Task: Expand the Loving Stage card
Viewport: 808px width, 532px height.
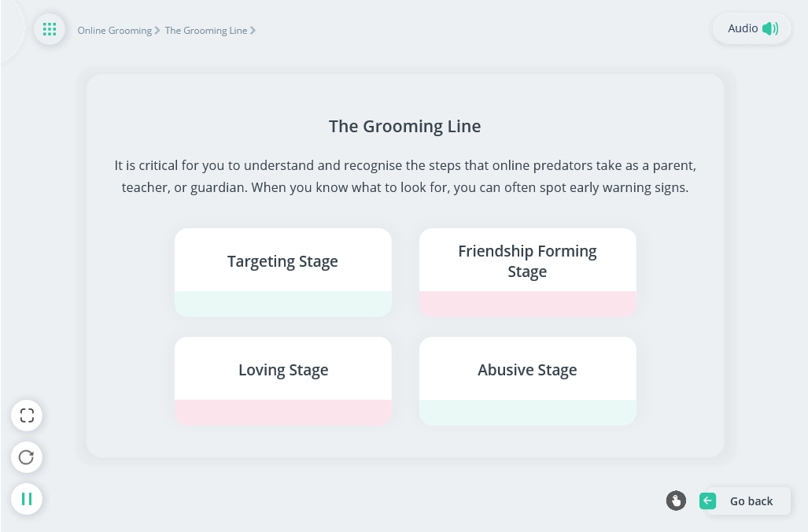Action: [x=282, y=370]
